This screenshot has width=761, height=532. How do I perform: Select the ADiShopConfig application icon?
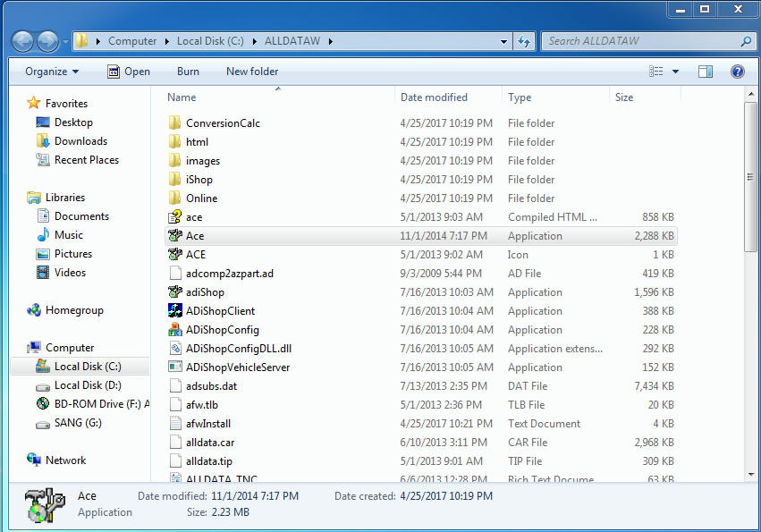click(x=174, y=330)
